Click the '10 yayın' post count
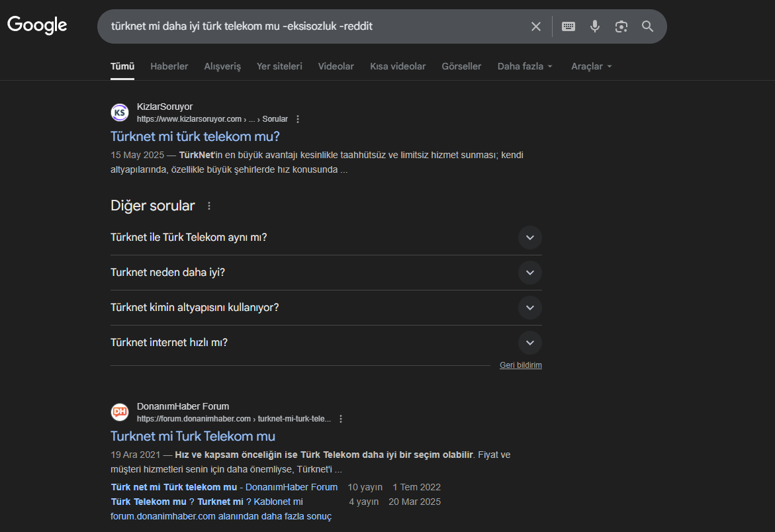Image resolution: width=775 pixels, height=532 pixels. pyautogui.click(x=365, y=487)
